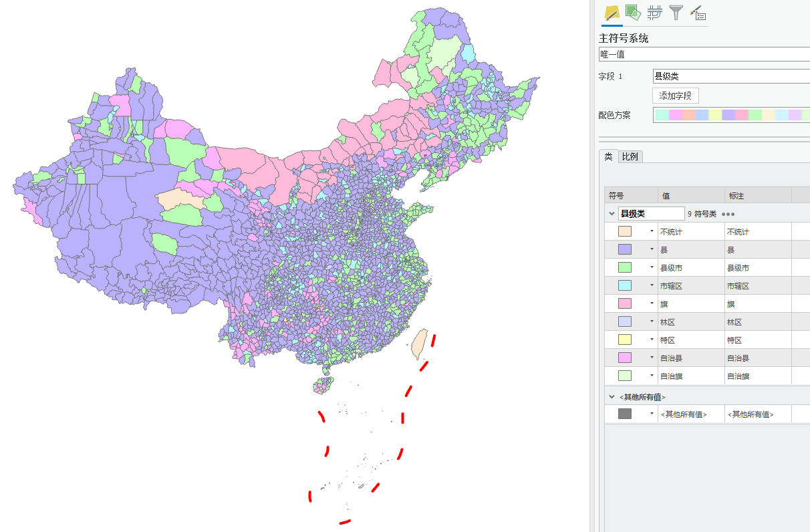This screenshot has width=810, height=532.
Task: Switch to the 比例 tab
Action: tap(630, 156)
